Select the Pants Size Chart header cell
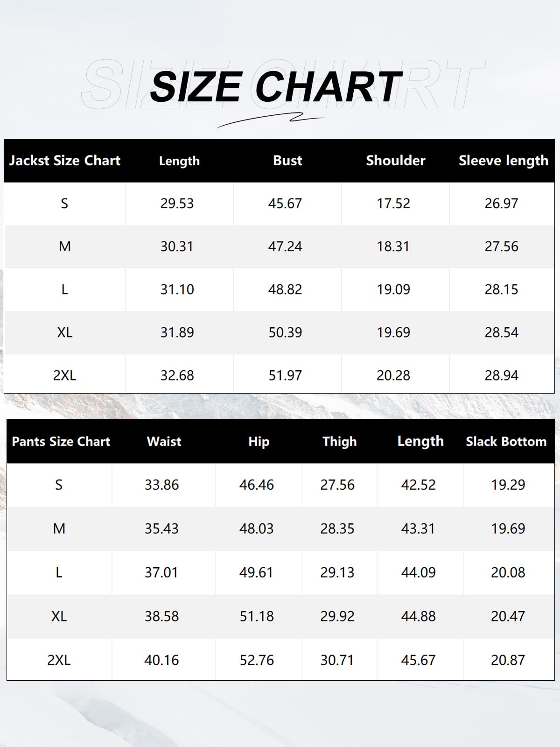560x747 pixels. [61, 442]
